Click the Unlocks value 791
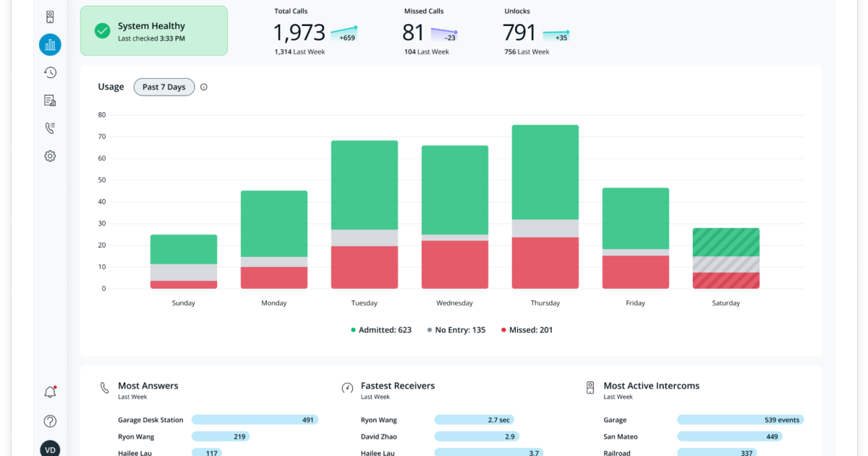 (519, 33)
